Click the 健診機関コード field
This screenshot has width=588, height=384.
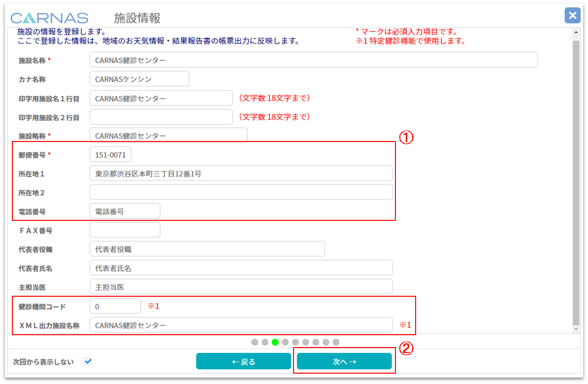pyautogui.click(x=115, y=306)
